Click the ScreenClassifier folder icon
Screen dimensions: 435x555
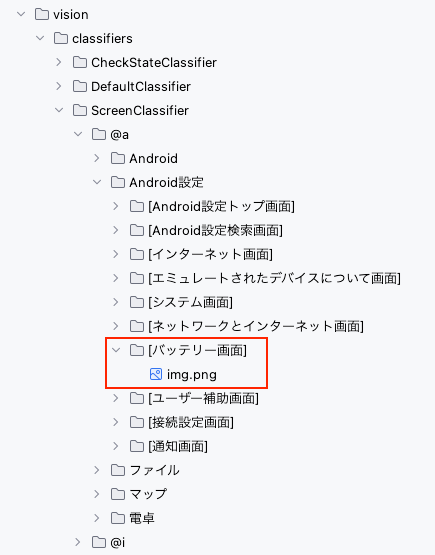pyautogui.click(x=80, y=110)
